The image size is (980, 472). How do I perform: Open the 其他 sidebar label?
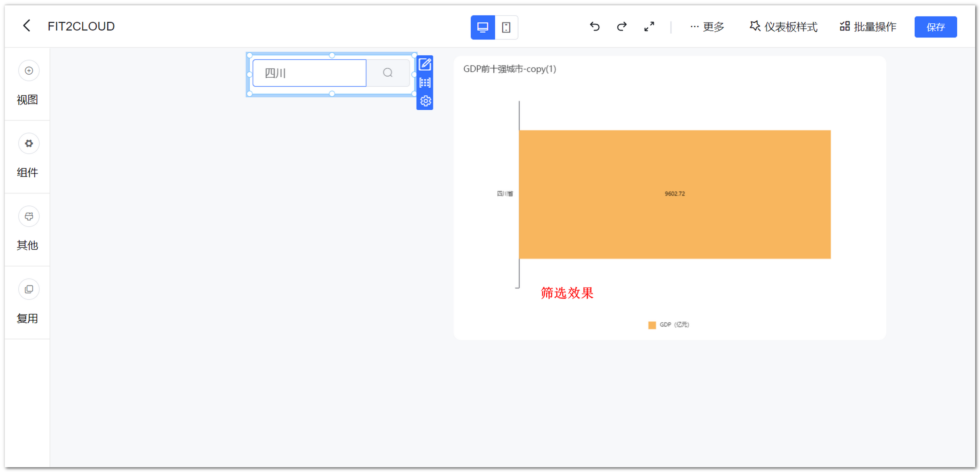tap(27, 245)
